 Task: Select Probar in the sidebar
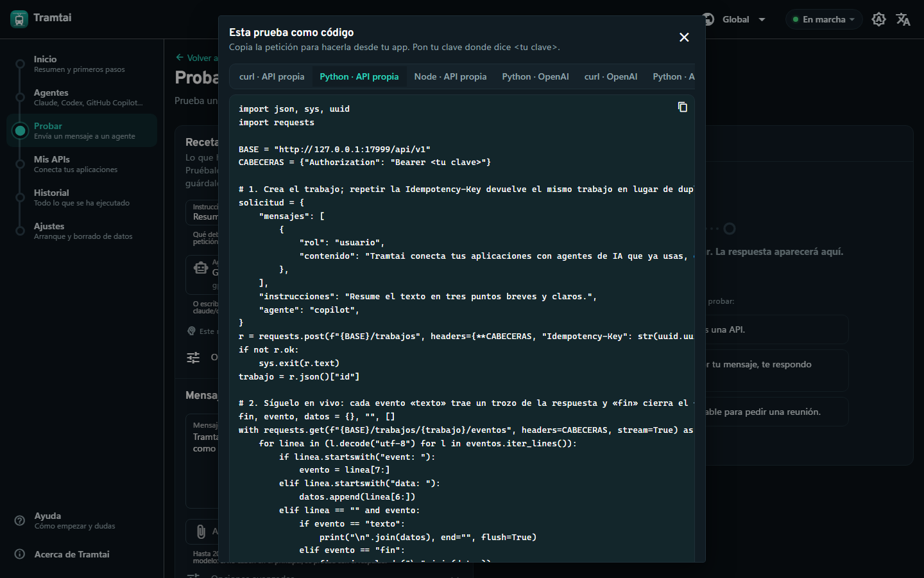81,130
